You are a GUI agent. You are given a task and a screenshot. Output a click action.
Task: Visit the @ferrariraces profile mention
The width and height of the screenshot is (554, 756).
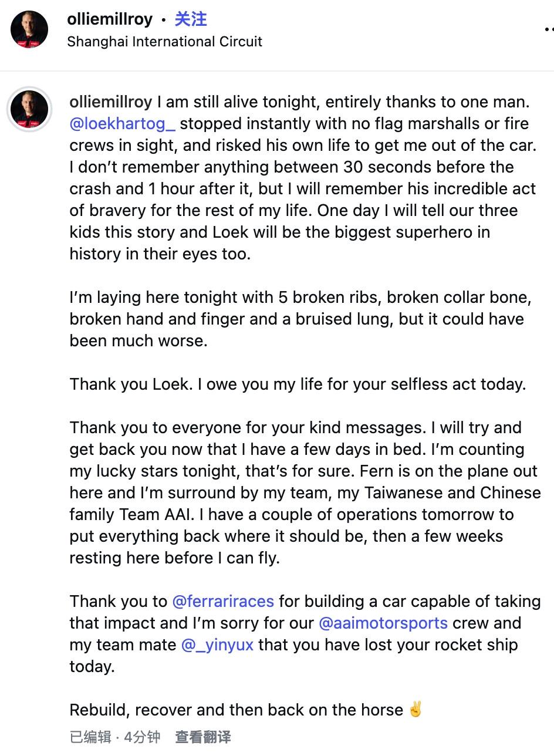223,602
